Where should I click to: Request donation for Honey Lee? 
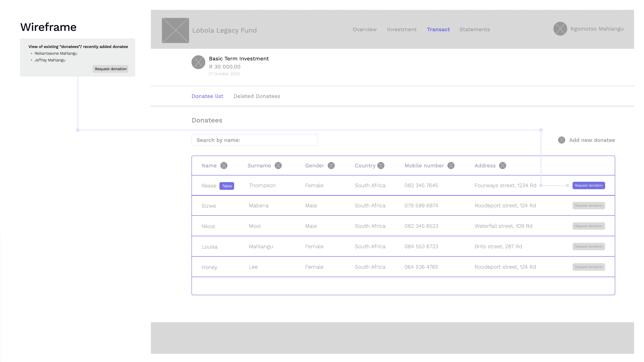(x=589, y=267)
